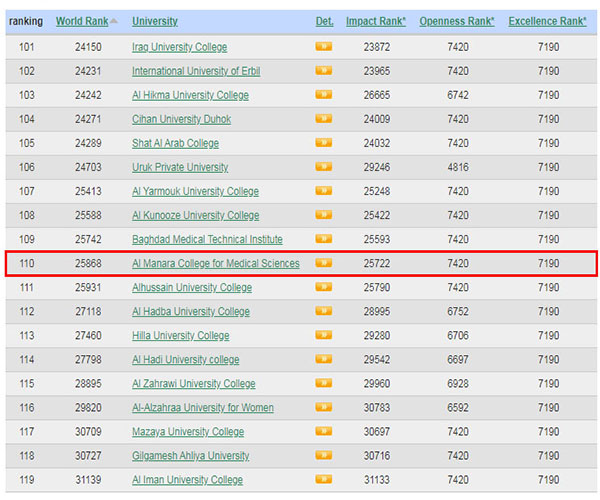Toggle the World Rank sort arrow
The image size is (600, 500).
pyautogui.click(x=114, y=21)
